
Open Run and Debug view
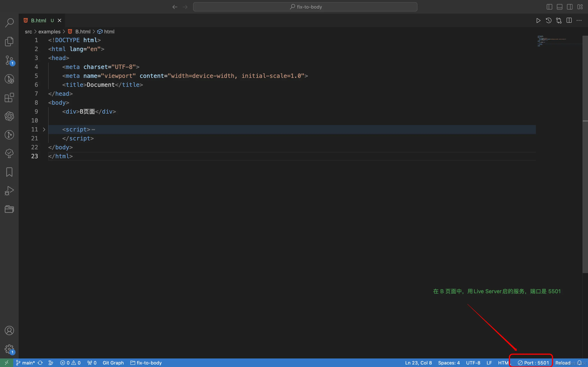pos(9,191)
